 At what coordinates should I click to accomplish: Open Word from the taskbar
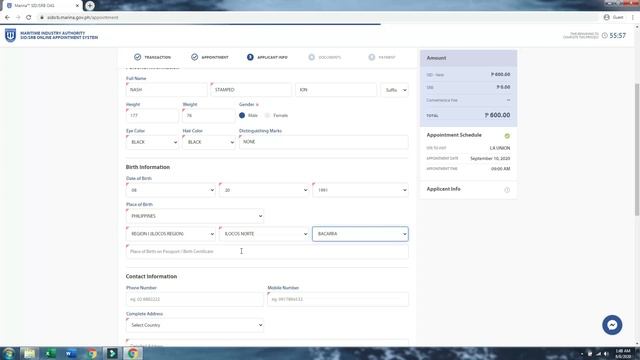coord(71,353)
